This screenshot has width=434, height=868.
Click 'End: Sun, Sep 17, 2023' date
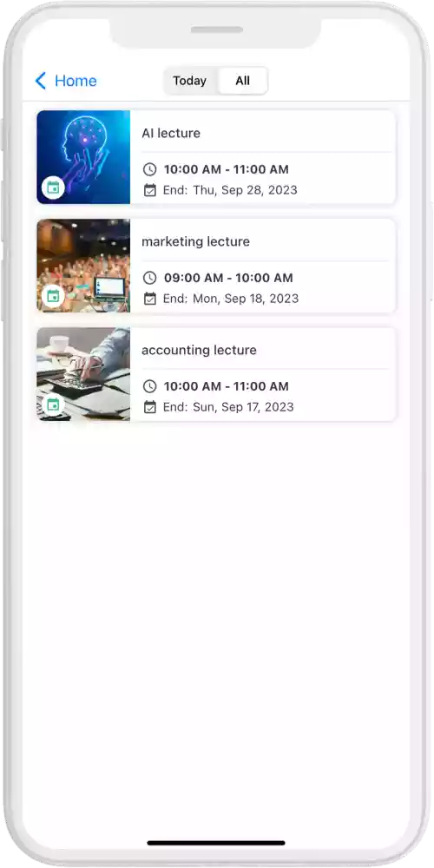pyautogui.click(x=228, y=407)
